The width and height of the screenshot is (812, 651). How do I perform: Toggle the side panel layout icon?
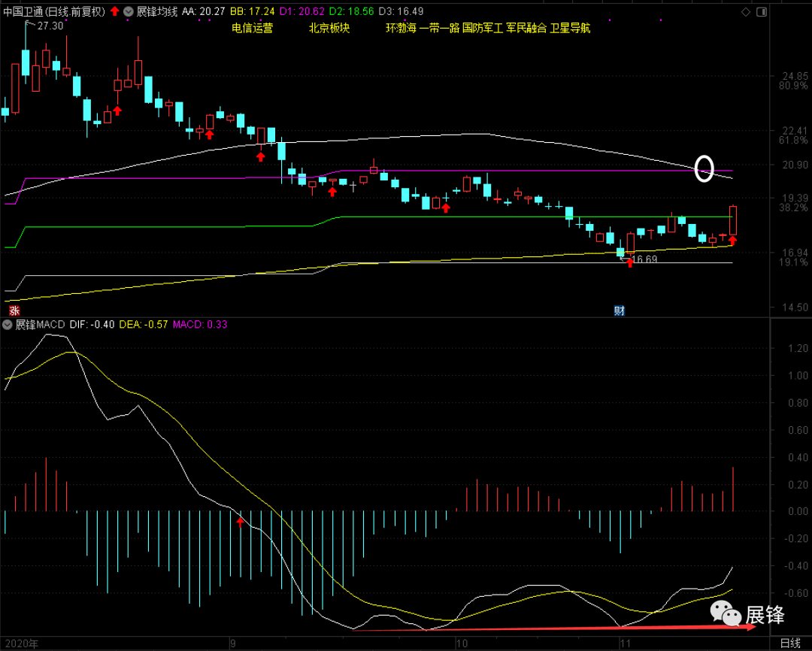click(761, 11)
